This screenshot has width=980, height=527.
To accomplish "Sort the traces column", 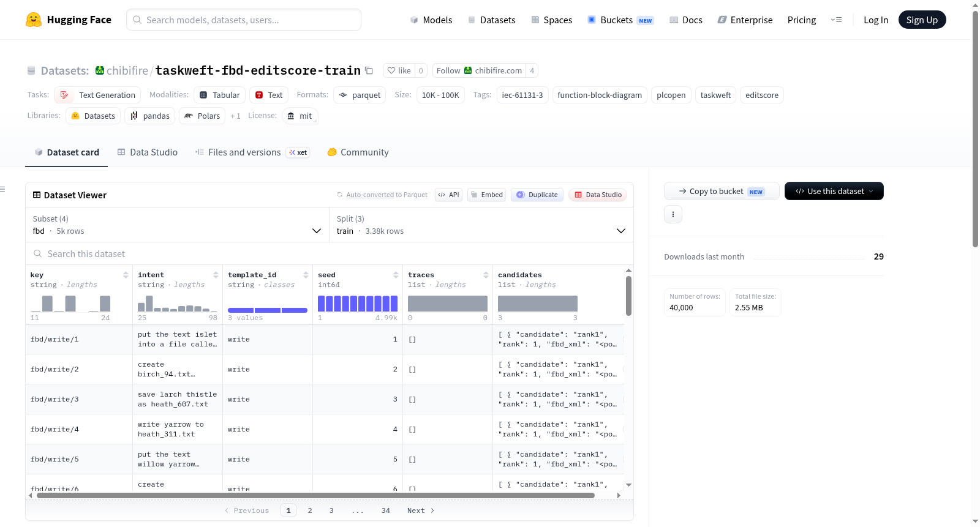I will click(x=486, y=275).
